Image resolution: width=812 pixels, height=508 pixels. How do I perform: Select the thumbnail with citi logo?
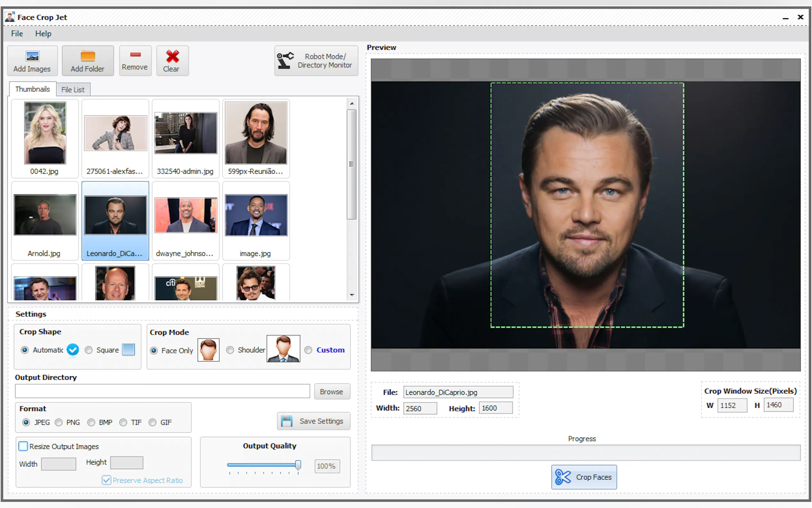186,282
